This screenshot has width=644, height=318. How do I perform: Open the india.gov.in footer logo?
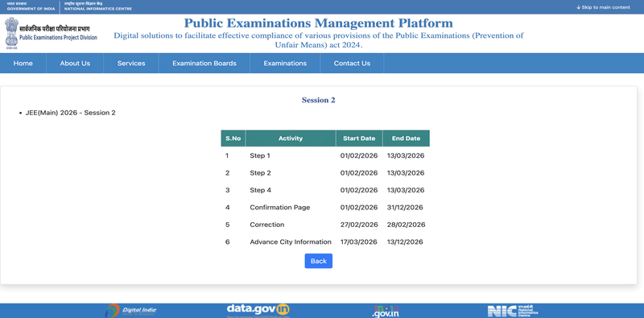pyautogui.click(x=386, y=311)
